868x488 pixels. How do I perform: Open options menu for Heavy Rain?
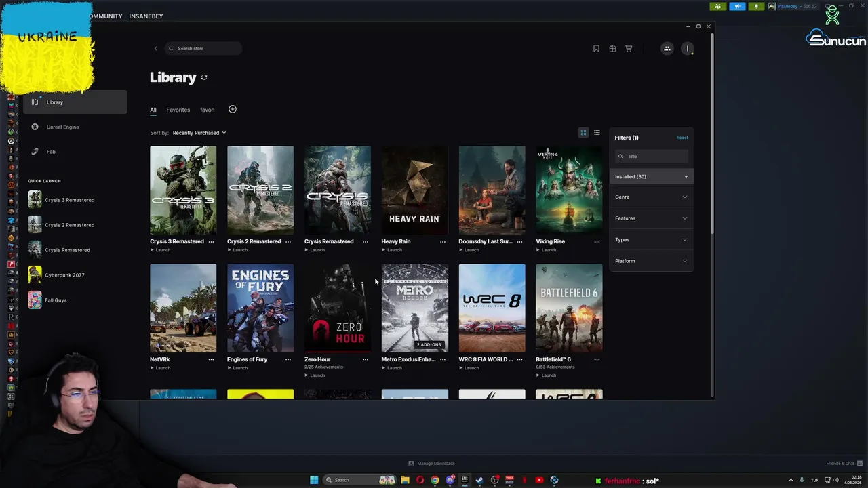point(443,241)
